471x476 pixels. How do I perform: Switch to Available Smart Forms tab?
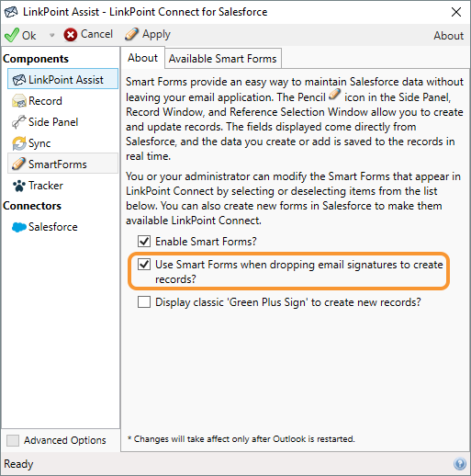click(223, 59)
